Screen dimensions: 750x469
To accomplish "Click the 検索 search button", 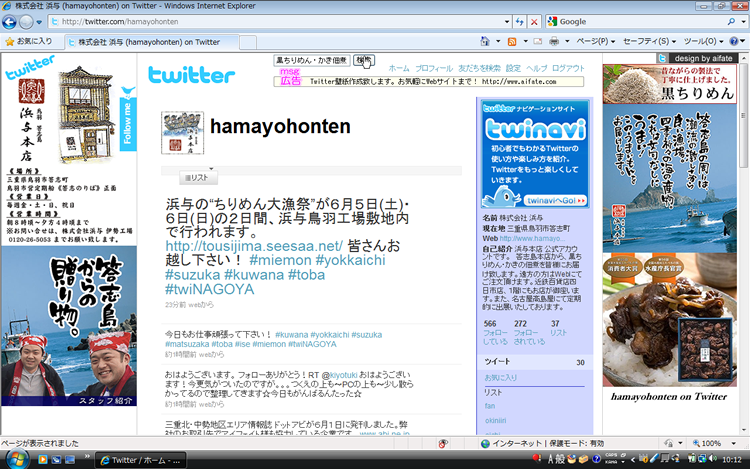I will (x=364, y=60).
